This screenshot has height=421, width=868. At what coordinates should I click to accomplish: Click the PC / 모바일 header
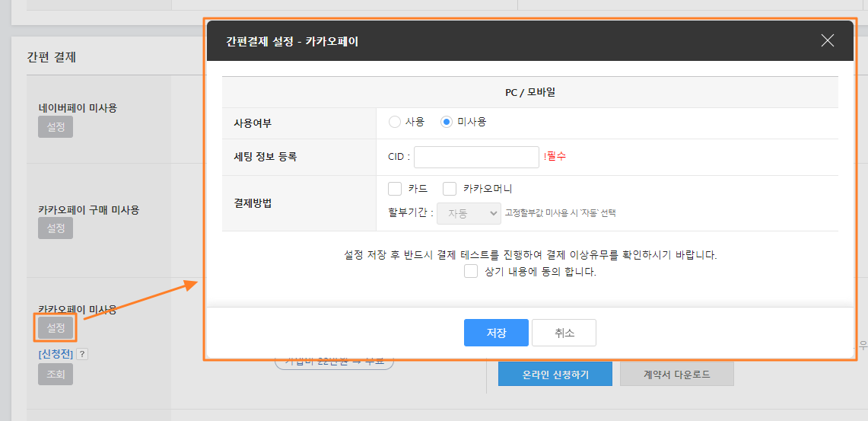point(529,93)
